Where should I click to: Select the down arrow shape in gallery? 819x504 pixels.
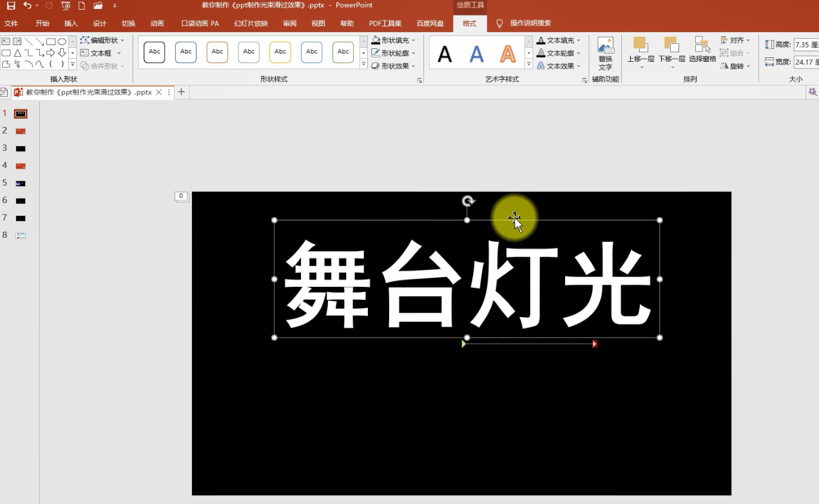[x=62, y=53]
